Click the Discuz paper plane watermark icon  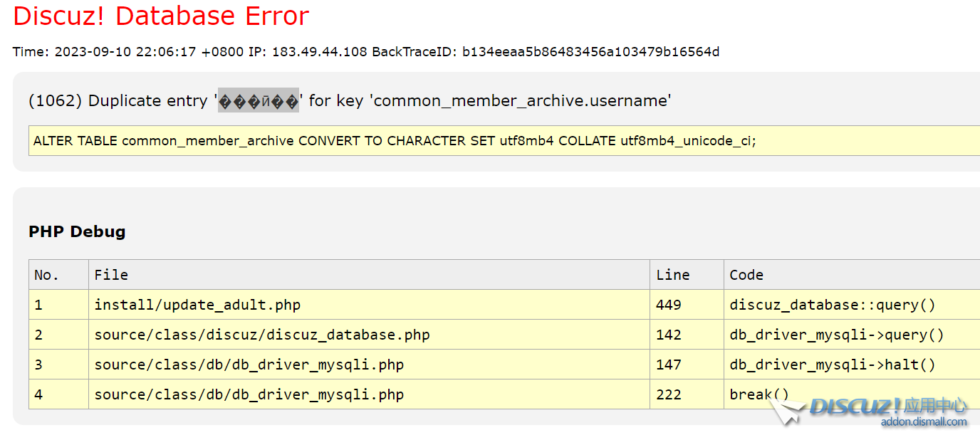[787, 411]
